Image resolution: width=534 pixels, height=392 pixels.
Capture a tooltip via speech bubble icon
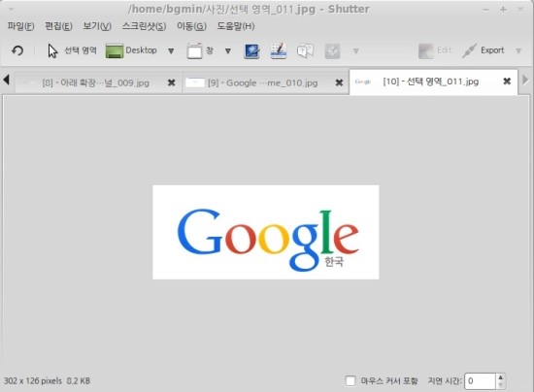point(305,51)
